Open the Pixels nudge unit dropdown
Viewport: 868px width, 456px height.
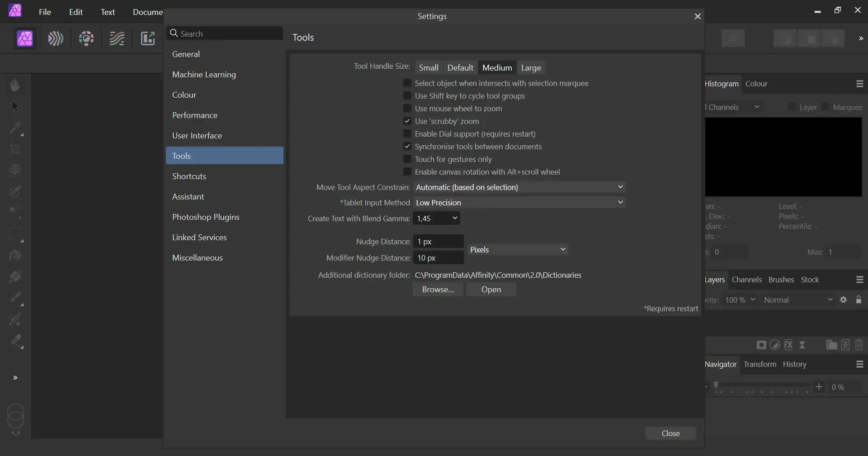coord(518,250)
